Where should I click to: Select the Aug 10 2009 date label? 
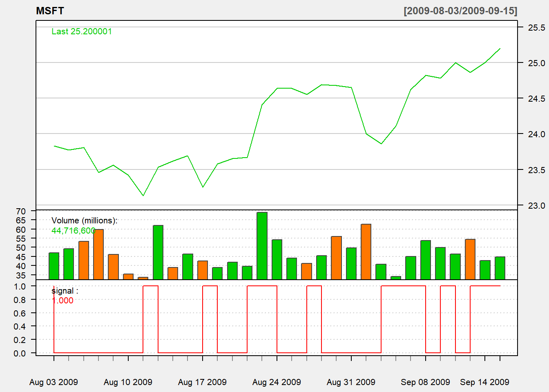pyautogui.click(x=128, y=382)
